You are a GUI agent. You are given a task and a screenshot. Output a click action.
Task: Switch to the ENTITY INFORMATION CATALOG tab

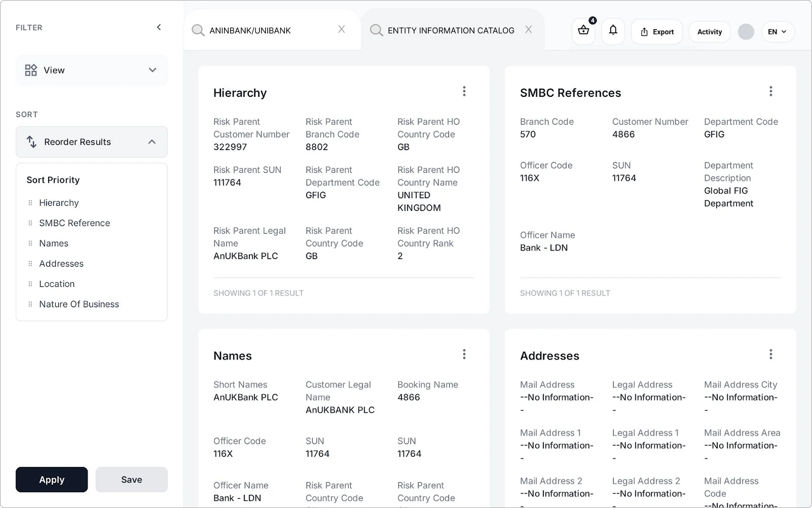451,30
